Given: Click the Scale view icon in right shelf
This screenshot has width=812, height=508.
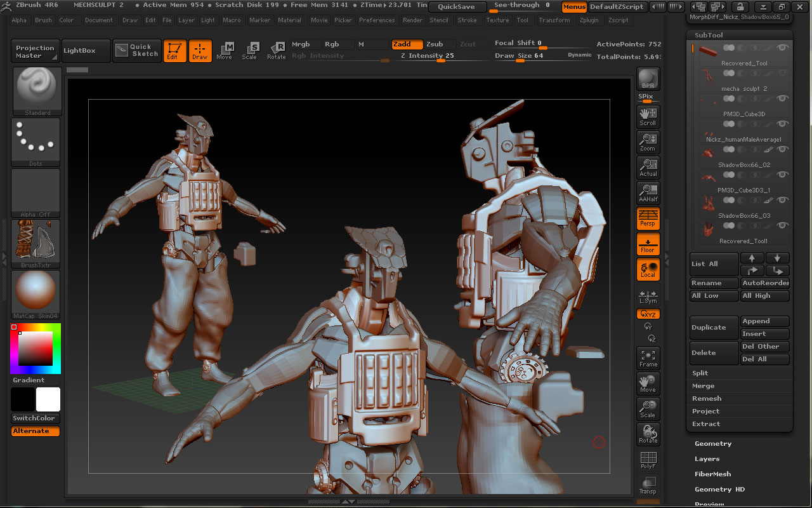Looking at the screenshot, I should [648, 409].
